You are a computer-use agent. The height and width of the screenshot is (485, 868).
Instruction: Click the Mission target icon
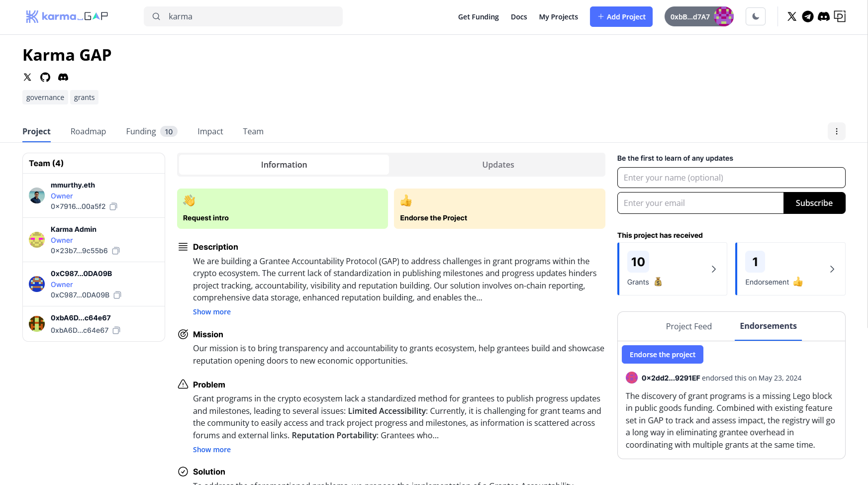point(183,334)
